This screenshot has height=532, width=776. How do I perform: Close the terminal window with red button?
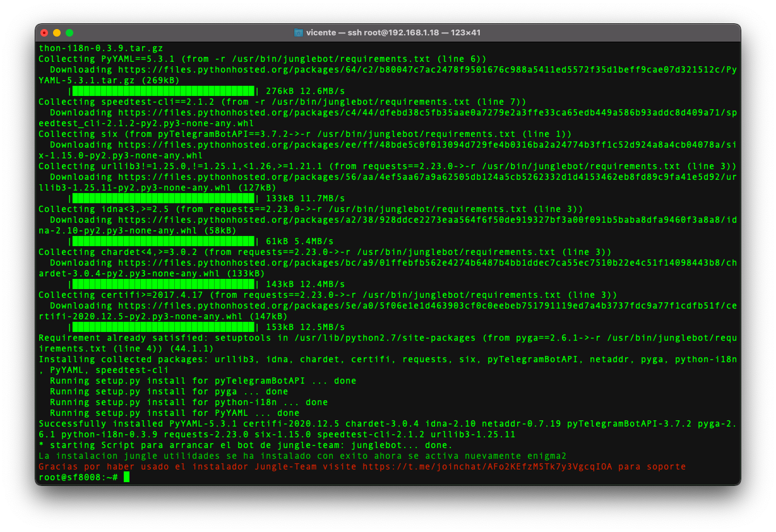[44, 33]
